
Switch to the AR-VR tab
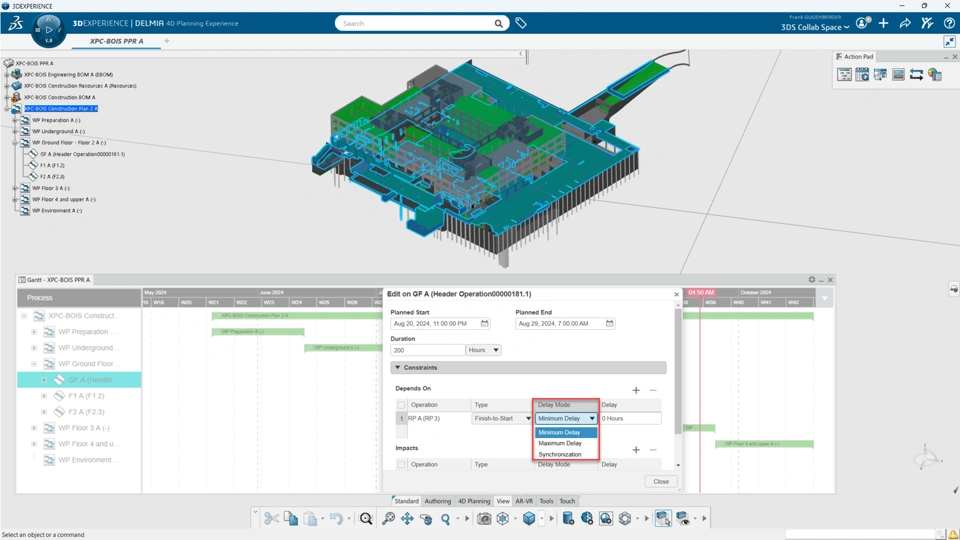[x=524, y=501]
